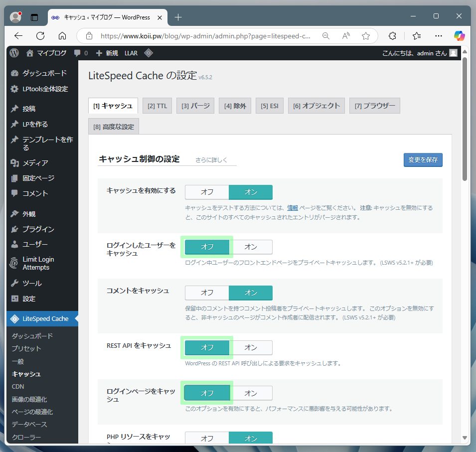Open the 画像の最適化 submenu link
476x452 pixels.
coord(29,399)
